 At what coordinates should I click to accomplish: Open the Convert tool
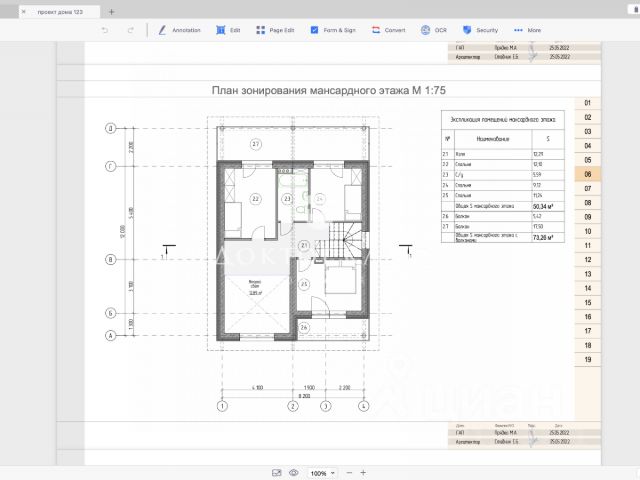coord(388,30)
